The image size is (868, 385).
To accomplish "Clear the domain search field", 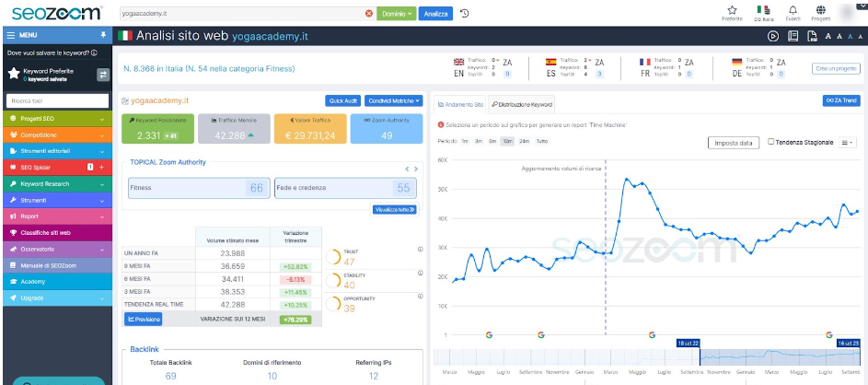I will point(369,13).
